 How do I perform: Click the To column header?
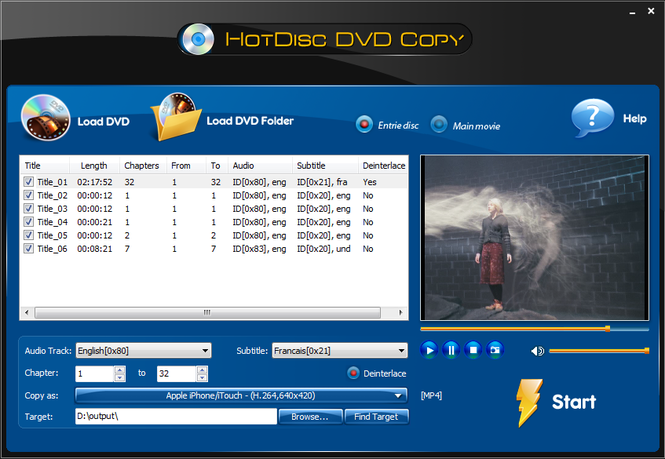(217, 165)
